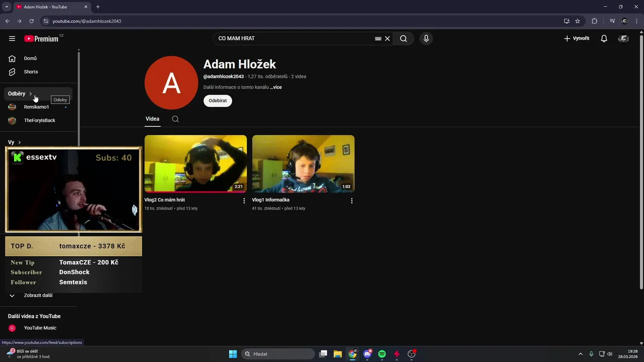The width and height of the screenshot is (644, 362).
Task: Close the Adam Hložek - YouTube tab
Action: tap(86, 7)
